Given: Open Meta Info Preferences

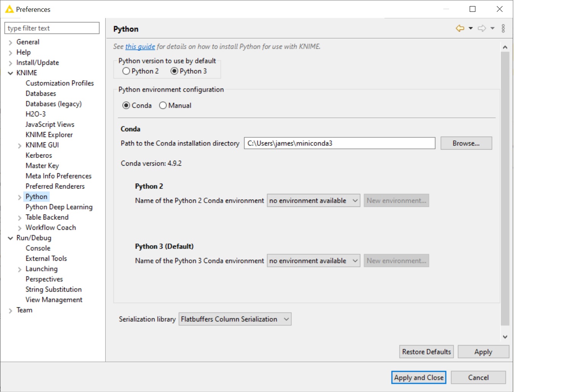Looking at the screenshot, I should coord(58,176).
